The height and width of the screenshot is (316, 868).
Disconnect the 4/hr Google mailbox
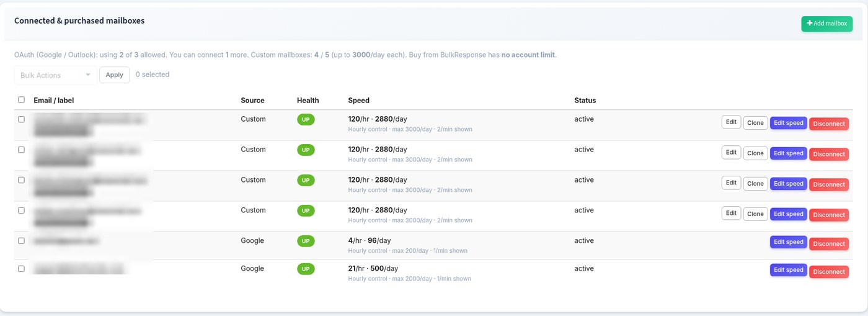829,244
